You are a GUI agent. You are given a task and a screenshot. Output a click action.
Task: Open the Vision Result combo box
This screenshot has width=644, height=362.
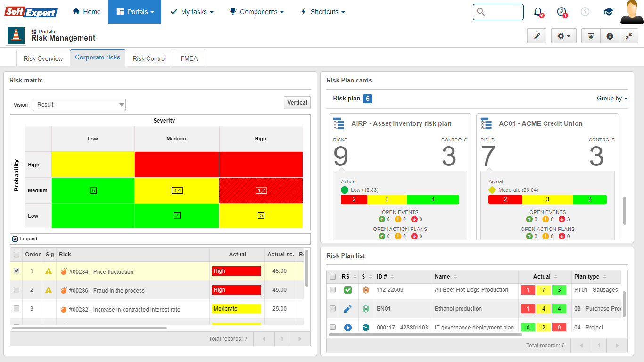pyautogui.click(x=79, y=105)
